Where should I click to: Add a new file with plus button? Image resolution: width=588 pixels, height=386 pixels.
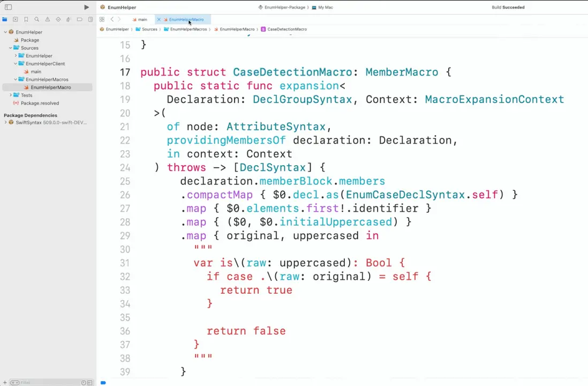5,383
